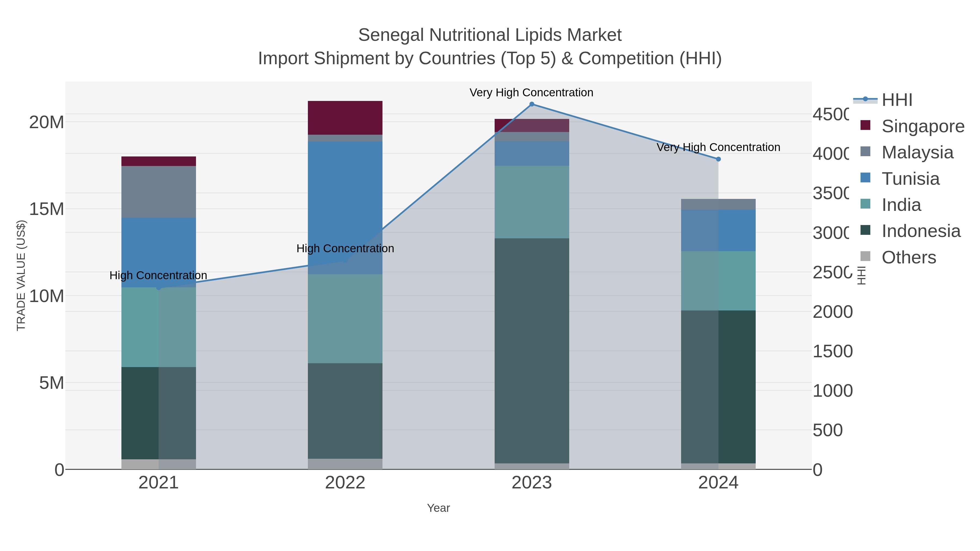Click the 20M trade value tick label
Image resolution: width=980 pixels, height=551 pixels.
[46, 122]
